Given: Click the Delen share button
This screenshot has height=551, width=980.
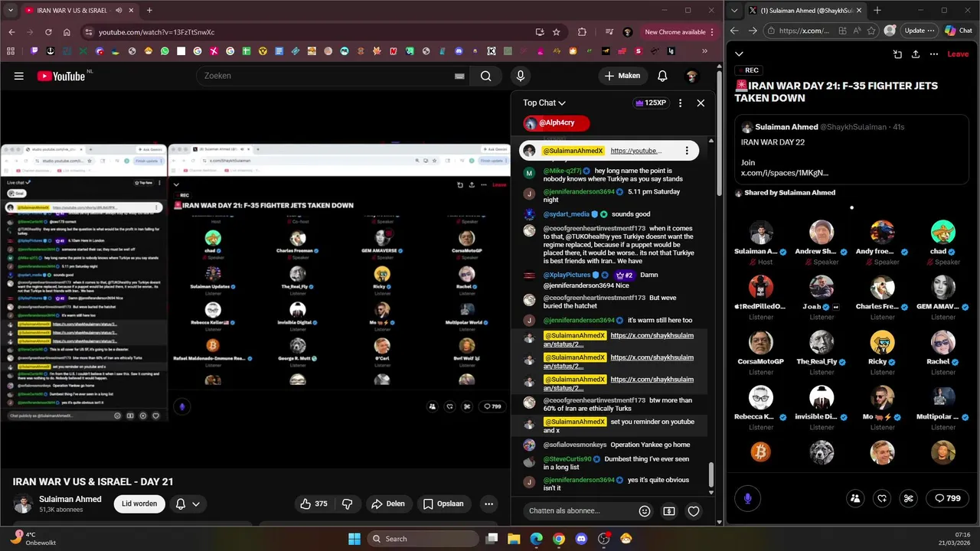Looking at the screenshot, I should click(x=388, y=504).
